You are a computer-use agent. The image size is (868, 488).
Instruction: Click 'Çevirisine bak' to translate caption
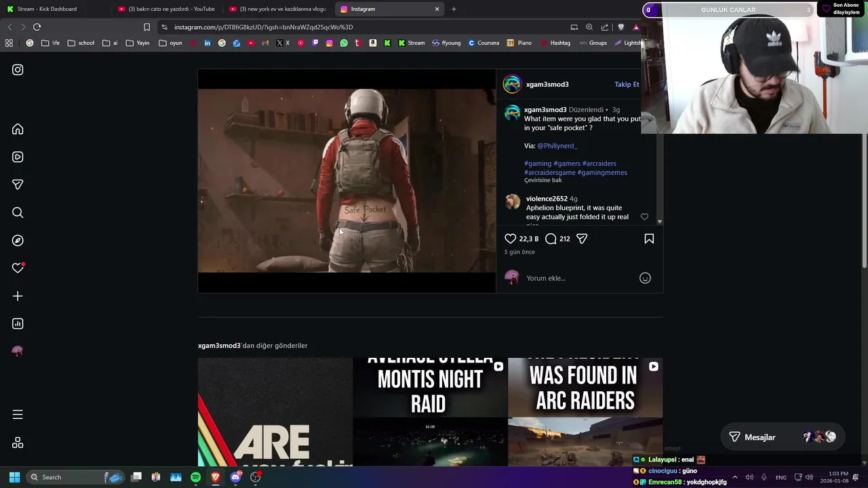pos(542,180)
